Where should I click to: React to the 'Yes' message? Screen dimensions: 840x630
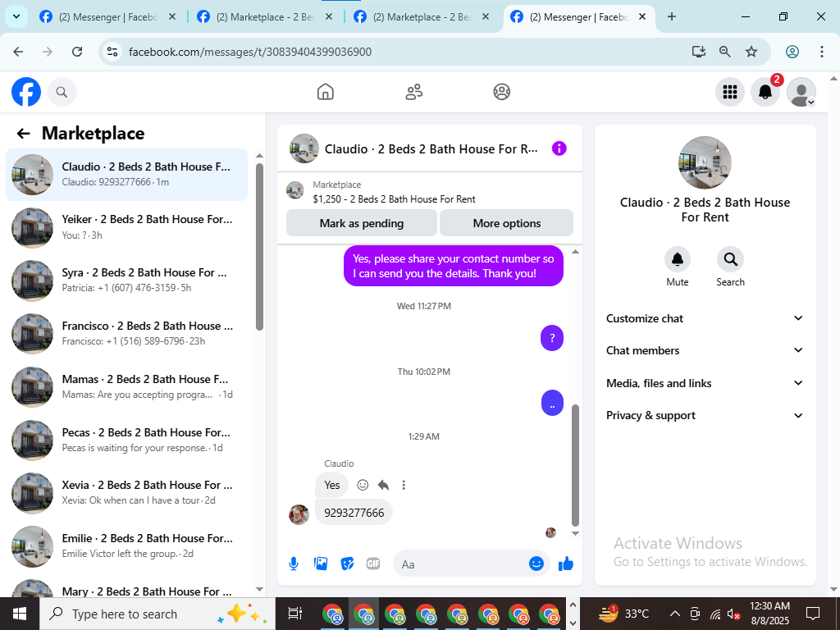tap(363, 485)
